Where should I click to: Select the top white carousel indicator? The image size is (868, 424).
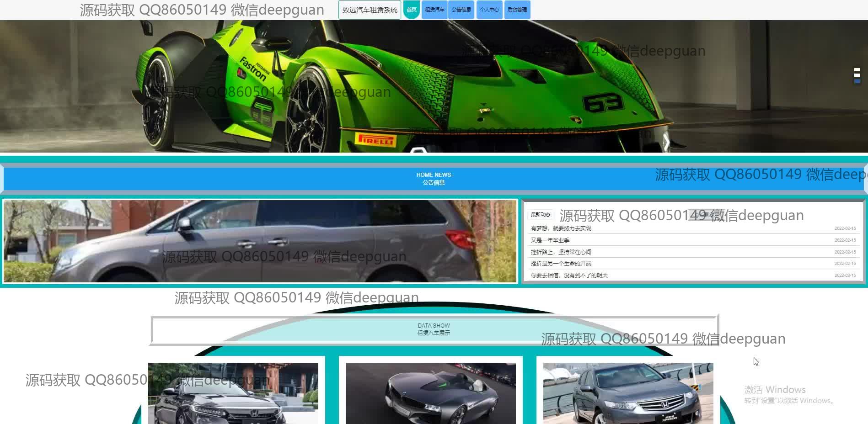click(857, 70)
